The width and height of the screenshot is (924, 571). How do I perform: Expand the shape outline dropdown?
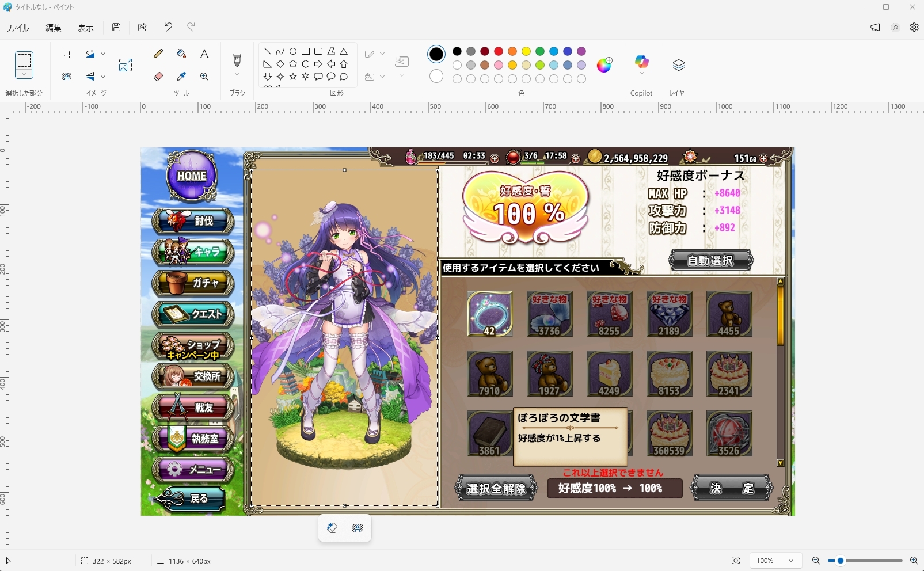382,54
